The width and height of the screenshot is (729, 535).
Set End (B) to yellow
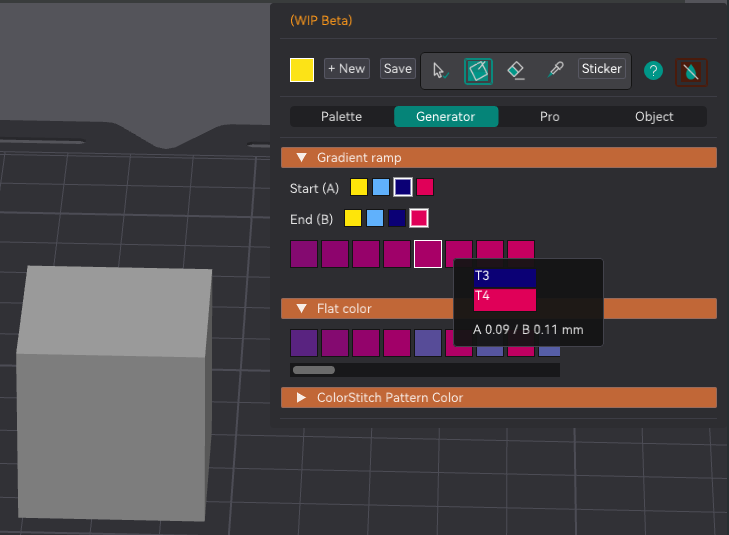tap(353, 218)
